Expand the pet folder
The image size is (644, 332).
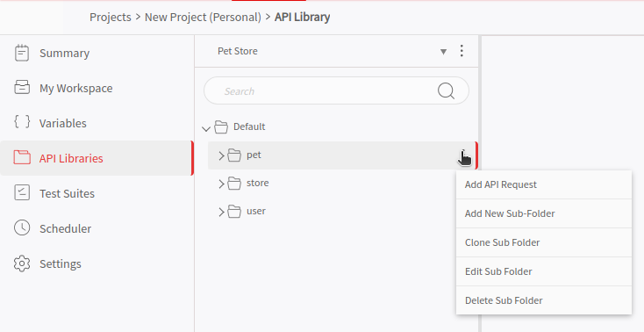(x=221, y=155)
